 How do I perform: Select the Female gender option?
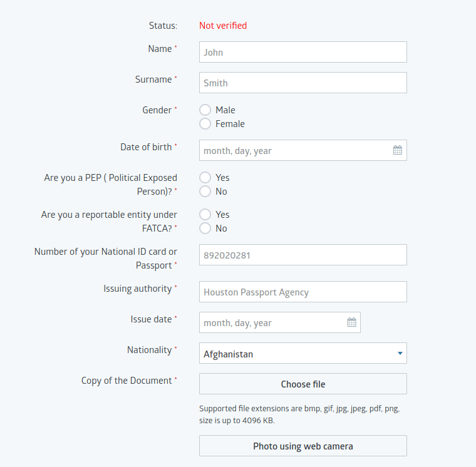[x=205, y=124]
